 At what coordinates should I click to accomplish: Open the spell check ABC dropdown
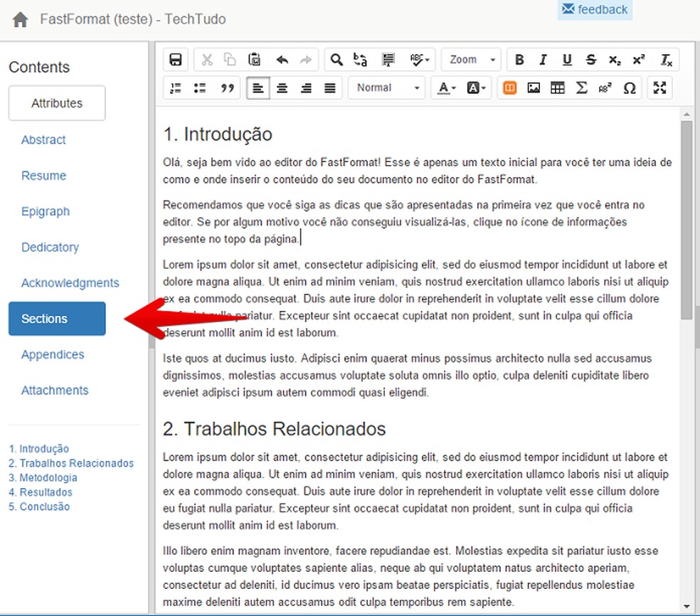pyautogui.click(x=420, y=60)
